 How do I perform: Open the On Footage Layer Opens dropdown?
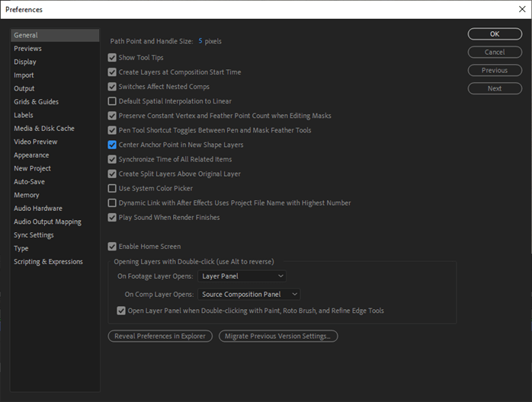point(242,276)
